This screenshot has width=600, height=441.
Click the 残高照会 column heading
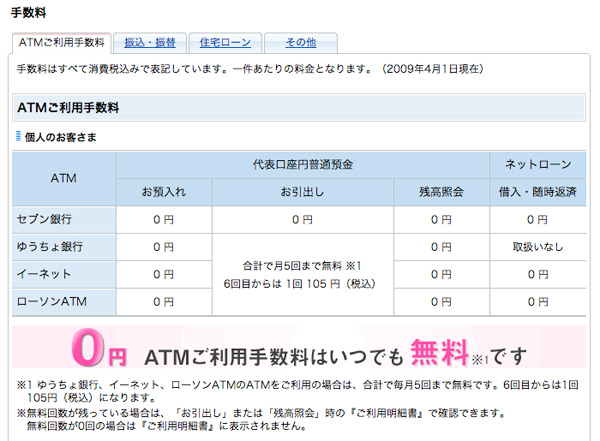pos(441,191)
